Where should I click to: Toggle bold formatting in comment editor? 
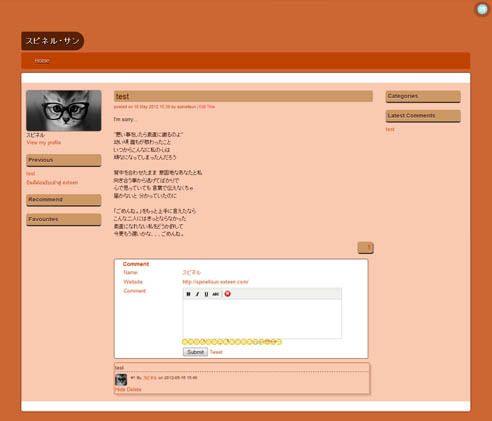188,294
